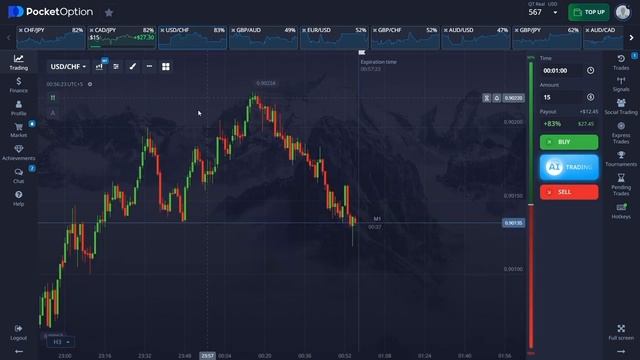
Task: Click the horizontal line tool
Action: (x=149, y=67)
